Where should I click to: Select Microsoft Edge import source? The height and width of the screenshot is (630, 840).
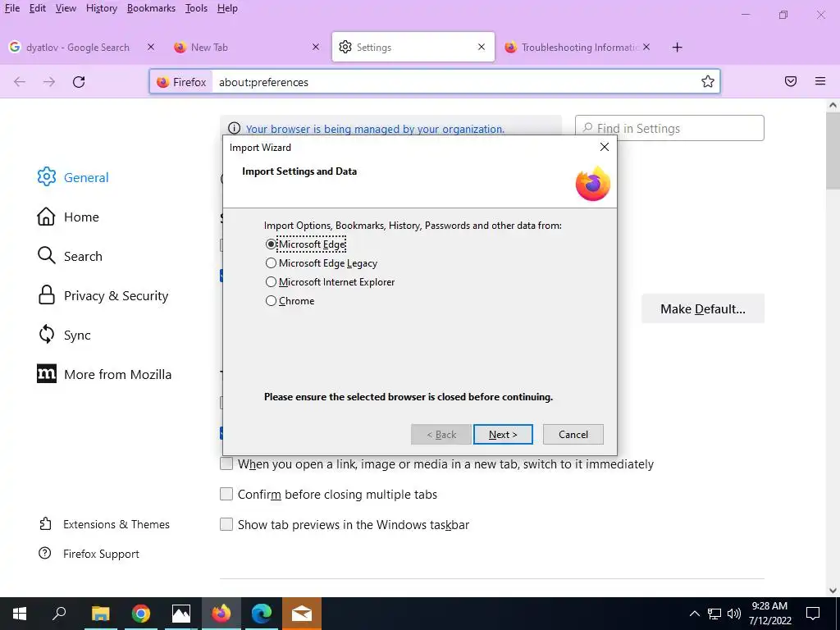click(x=306, y=244)
